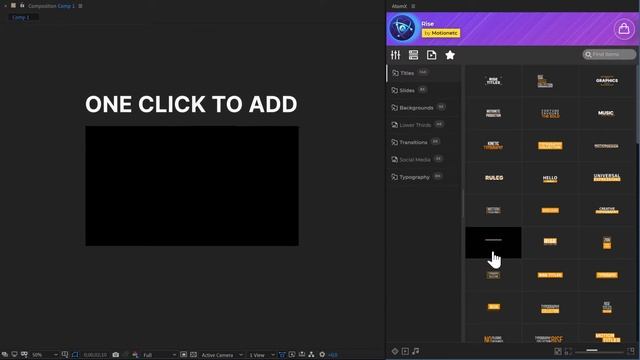Open the 50% magnification dropdown
The height and width of the screenshot is (360, 640).
(44, 355)
